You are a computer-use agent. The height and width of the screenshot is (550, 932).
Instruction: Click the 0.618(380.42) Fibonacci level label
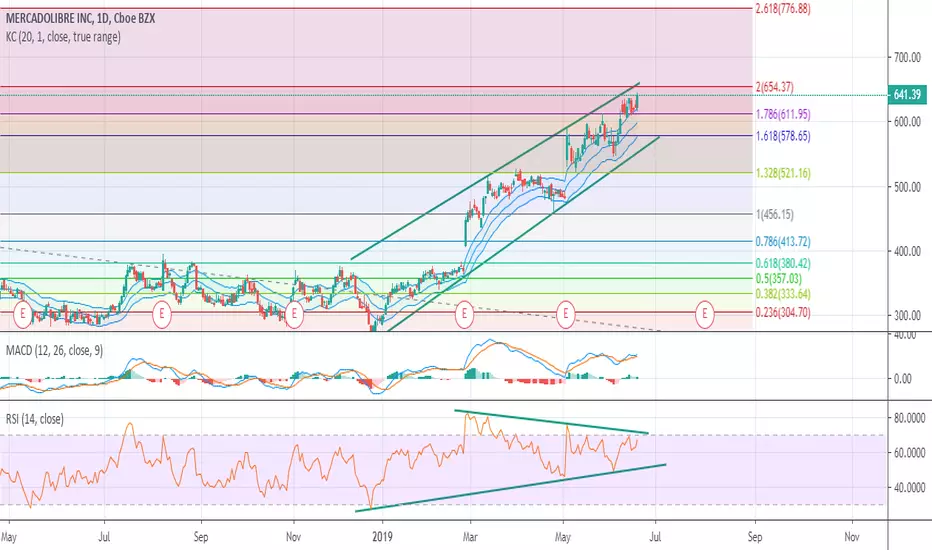point(783,263)
